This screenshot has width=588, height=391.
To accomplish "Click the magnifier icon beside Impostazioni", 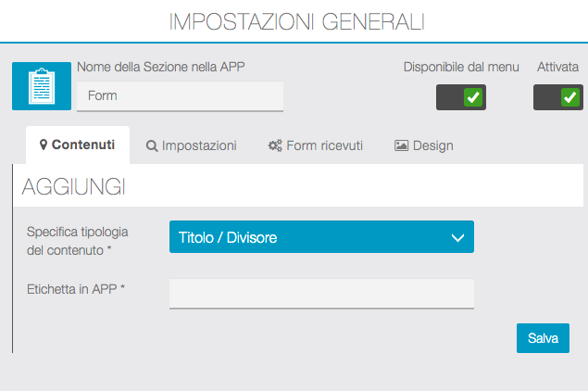I will 152,145.
